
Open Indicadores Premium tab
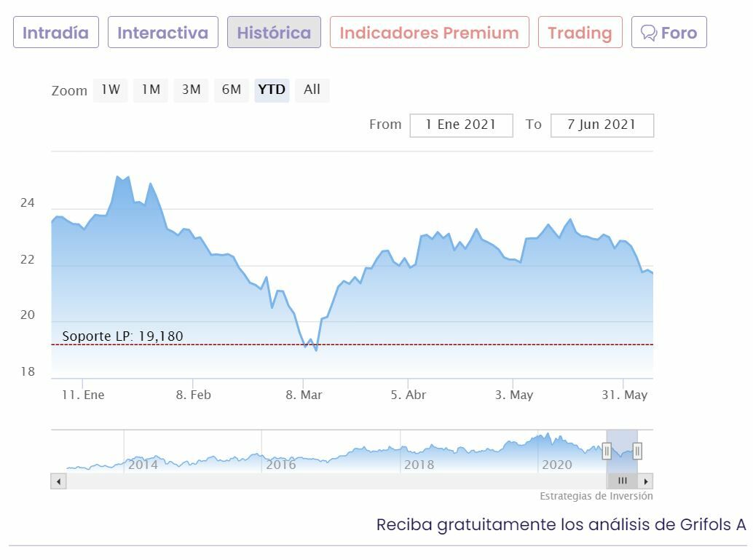coord(429,33)
